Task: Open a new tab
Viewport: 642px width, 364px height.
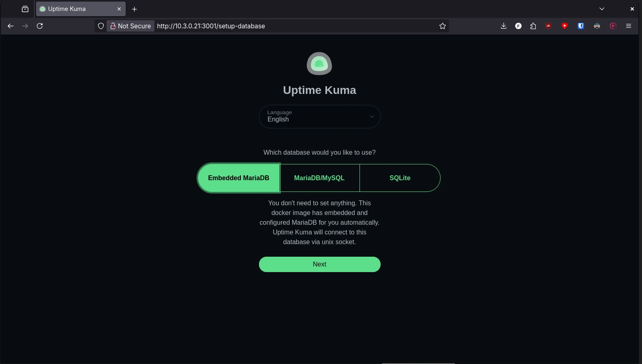Action: point(135,9)
